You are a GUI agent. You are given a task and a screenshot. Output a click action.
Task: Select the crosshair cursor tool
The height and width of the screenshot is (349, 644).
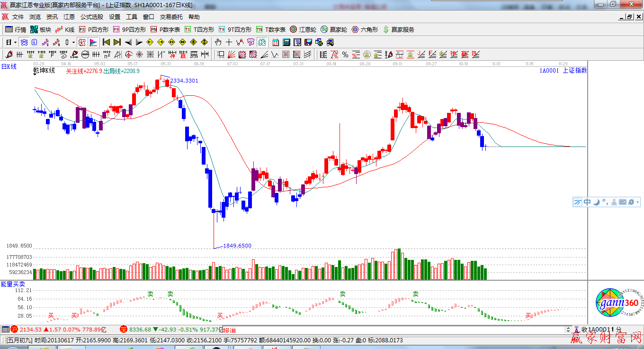(229, 42)
